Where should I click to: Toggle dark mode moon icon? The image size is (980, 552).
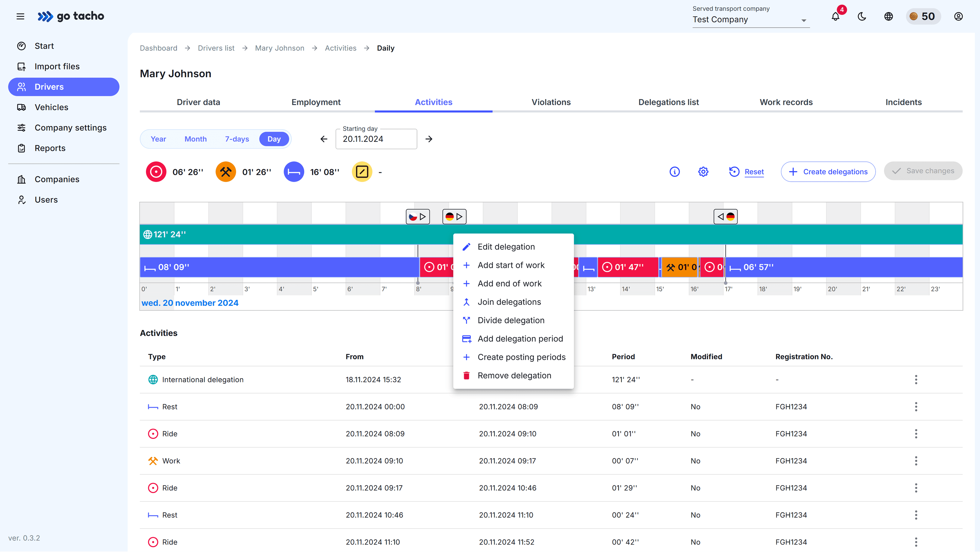click(x=862, y=16)
